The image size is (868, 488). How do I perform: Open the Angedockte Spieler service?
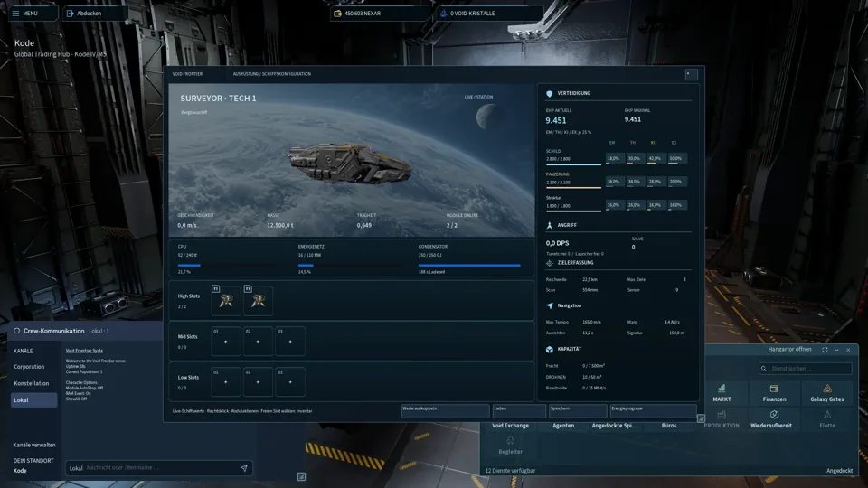click(x=614, y=426)
